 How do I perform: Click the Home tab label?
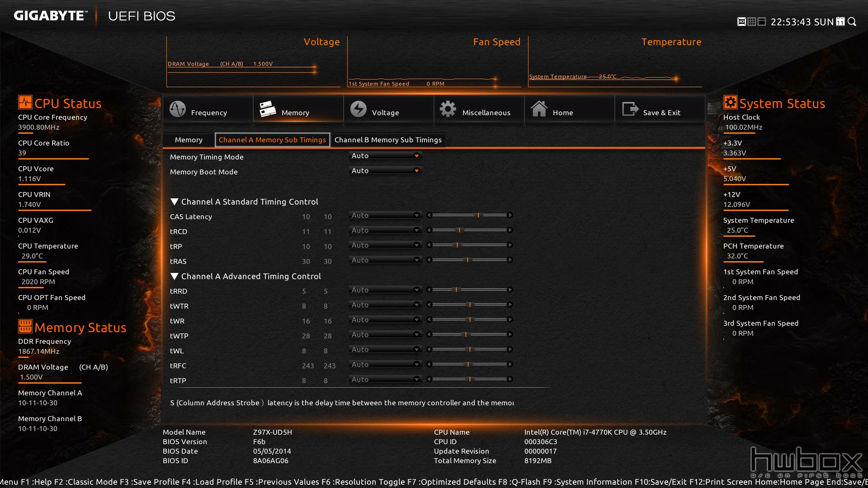(562, 113)
